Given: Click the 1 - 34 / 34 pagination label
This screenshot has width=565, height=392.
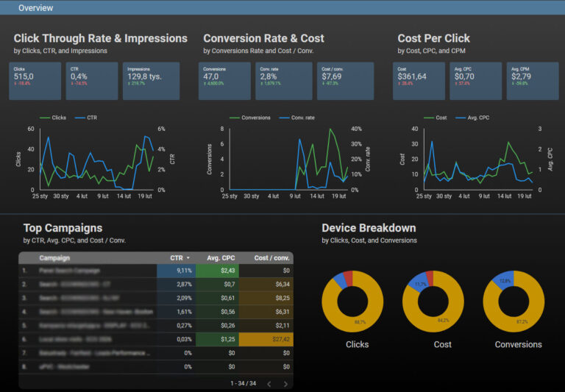Looking at the screenshot, I should [244, 383].
